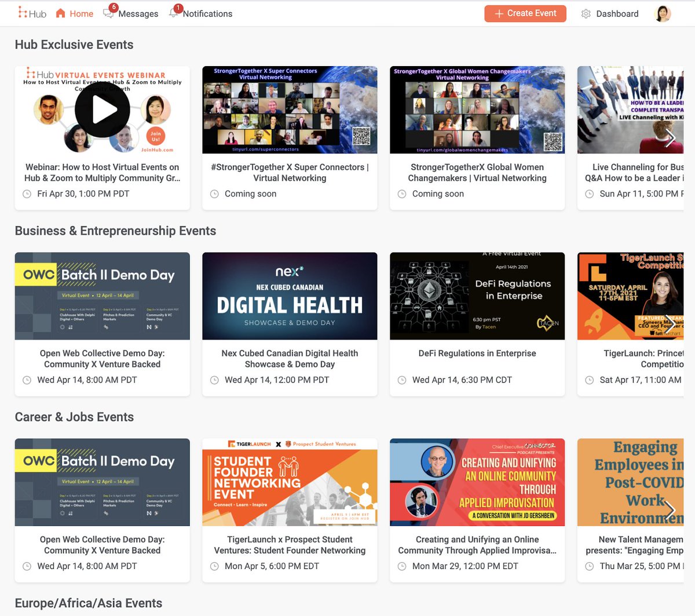This screenshot has height=616, width=695.
Task: Click Europe/Africa/Asia Events heading
Action: tap(89, 603)
